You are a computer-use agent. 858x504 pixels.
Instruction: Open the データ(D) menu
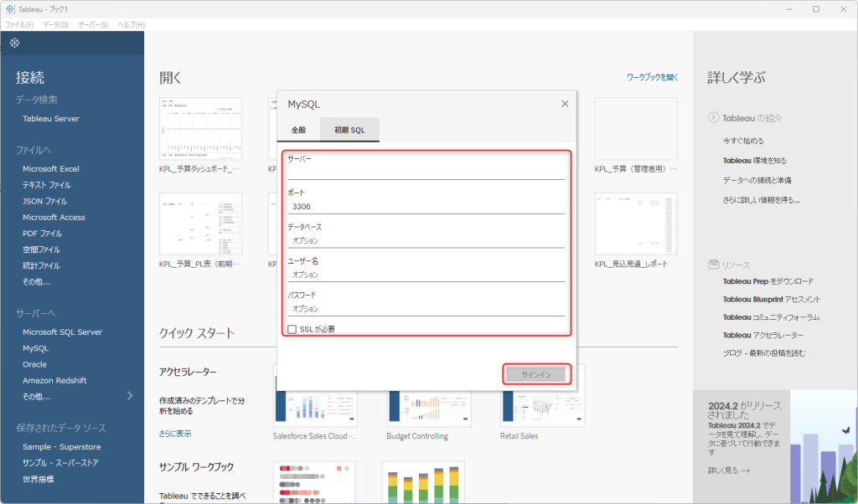click(56, 24)
